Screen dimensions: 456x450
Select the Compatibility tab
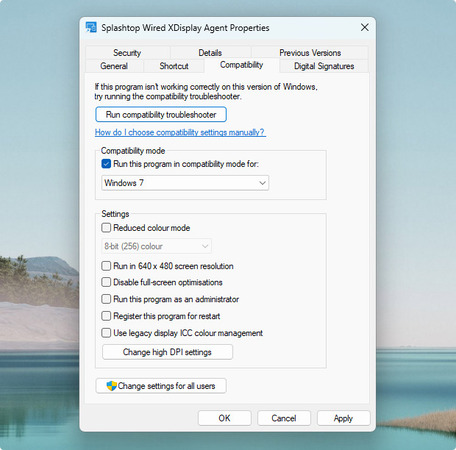[242, 65]
